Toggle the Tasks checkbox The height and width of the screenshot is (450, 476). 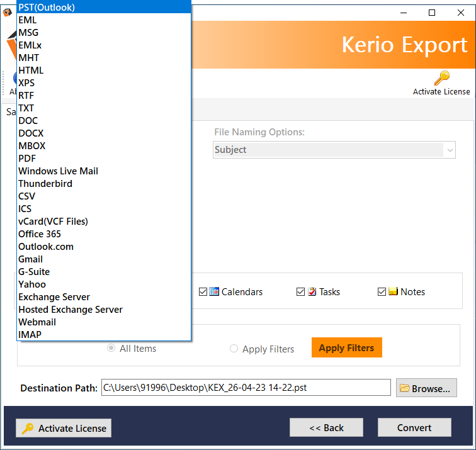pyautogui.click(x=300, y=291)
